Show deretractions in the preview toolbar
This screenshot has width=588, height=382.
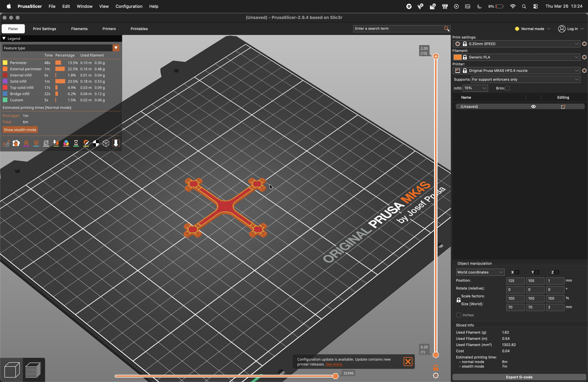point(36,143)
